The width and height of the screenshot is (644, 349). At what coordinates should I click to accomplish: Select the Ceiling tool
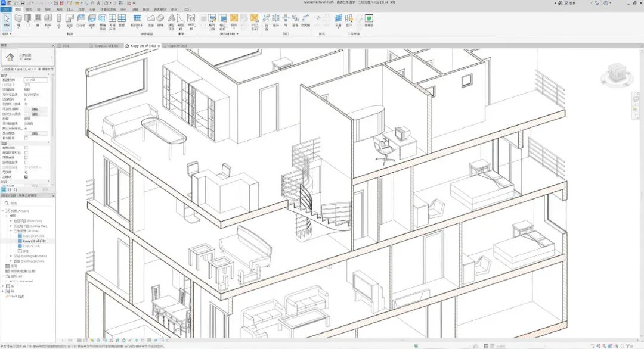(81, 20)
